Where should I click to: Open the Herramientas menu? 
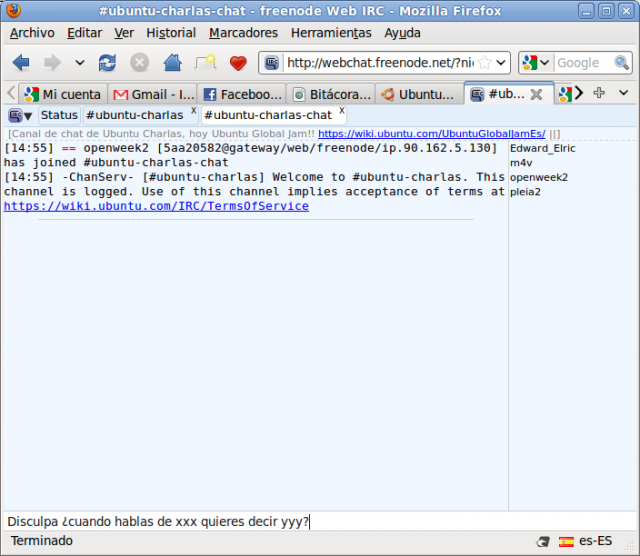[x=331, y=33]
